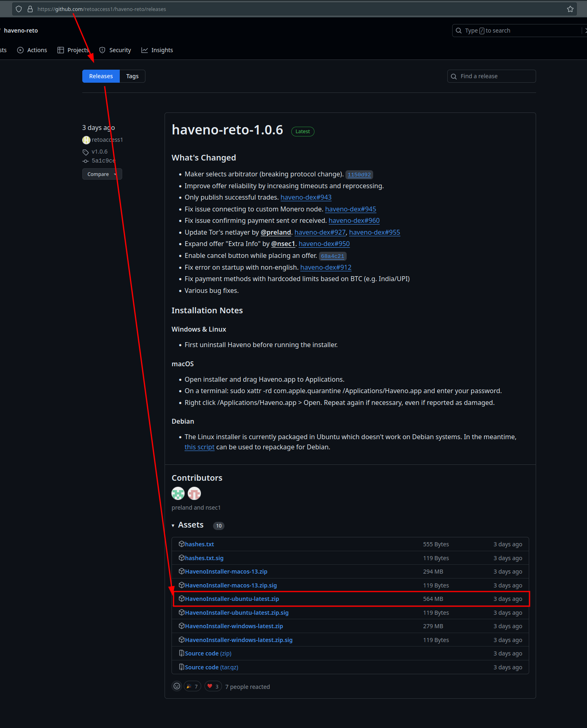Open haveno-dex#943 link

pos(306,197)
